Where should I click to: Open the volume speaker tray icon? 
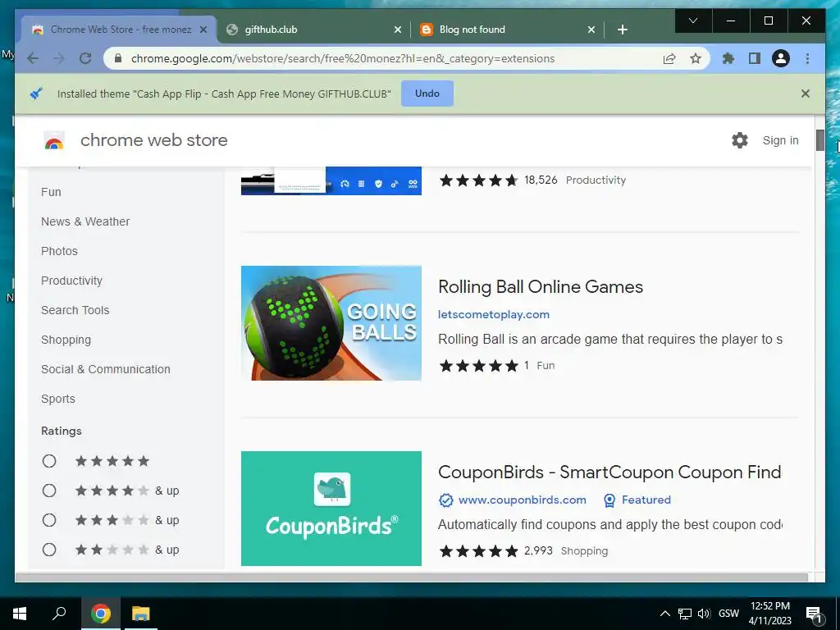[x=704, y=614]
